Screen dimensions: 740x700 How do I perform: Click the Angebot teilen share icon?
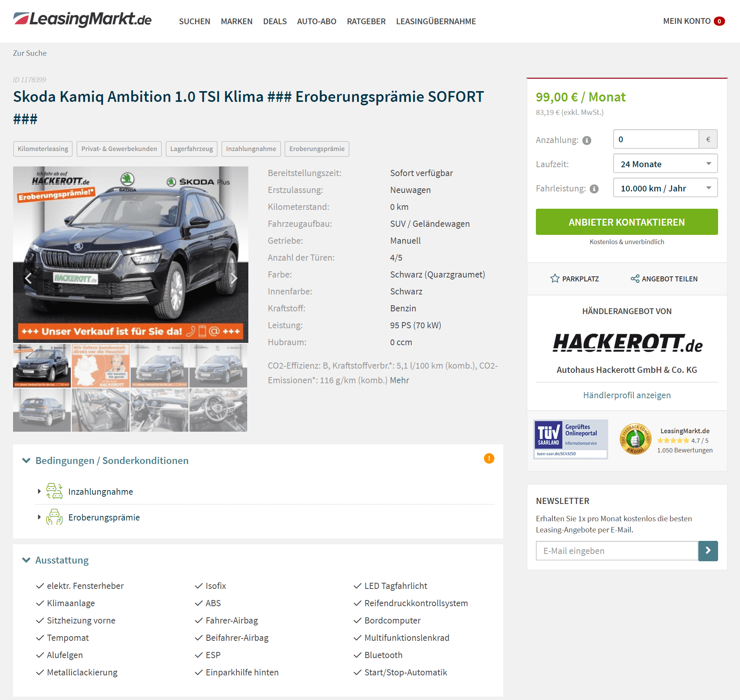(x=635, y=279)
